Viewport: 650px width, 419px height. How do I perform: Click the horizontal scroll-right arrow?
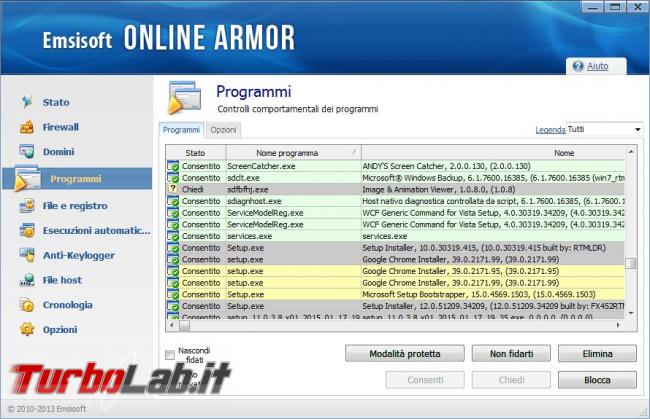pos(618,325)
